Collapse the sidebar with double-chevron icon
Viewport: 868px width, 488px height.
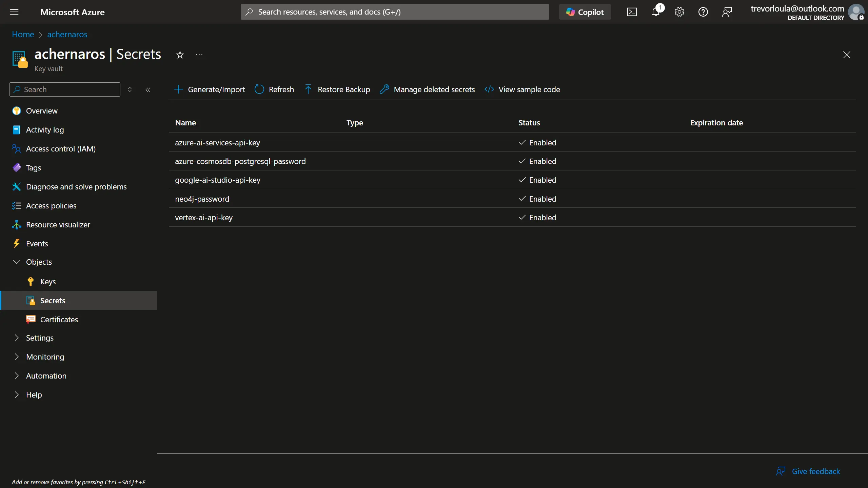pos(148,89)
